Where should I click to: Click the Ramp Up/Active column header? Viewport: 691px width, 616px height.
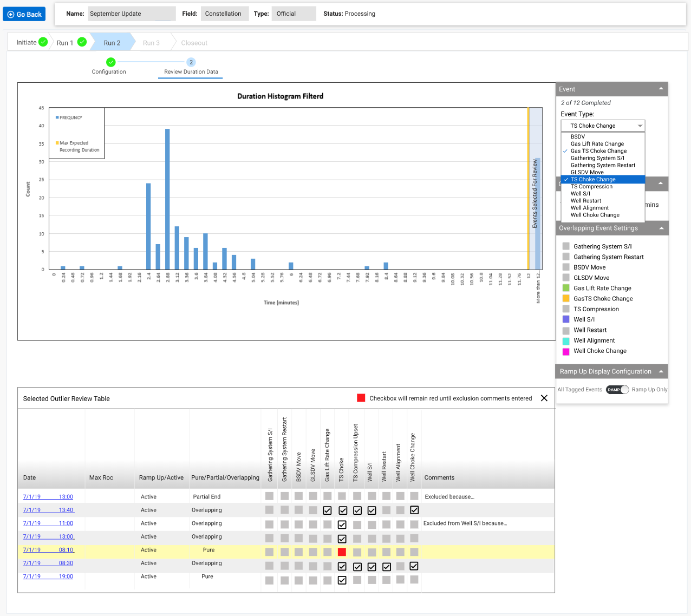(x=161, y=477)
